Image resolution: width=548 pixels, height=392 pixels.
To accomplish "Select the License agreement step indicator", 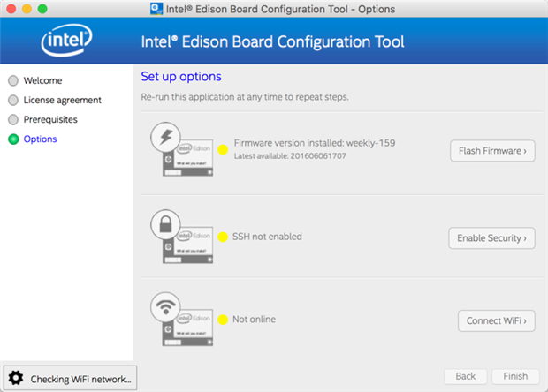I will 12,100.
